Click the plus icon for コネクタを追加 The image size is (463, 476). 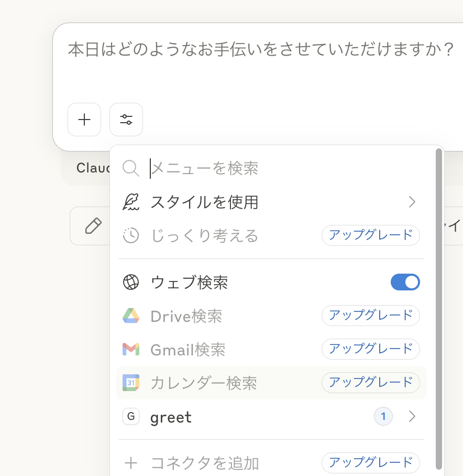pyautogui.click(x=131, y=463)
